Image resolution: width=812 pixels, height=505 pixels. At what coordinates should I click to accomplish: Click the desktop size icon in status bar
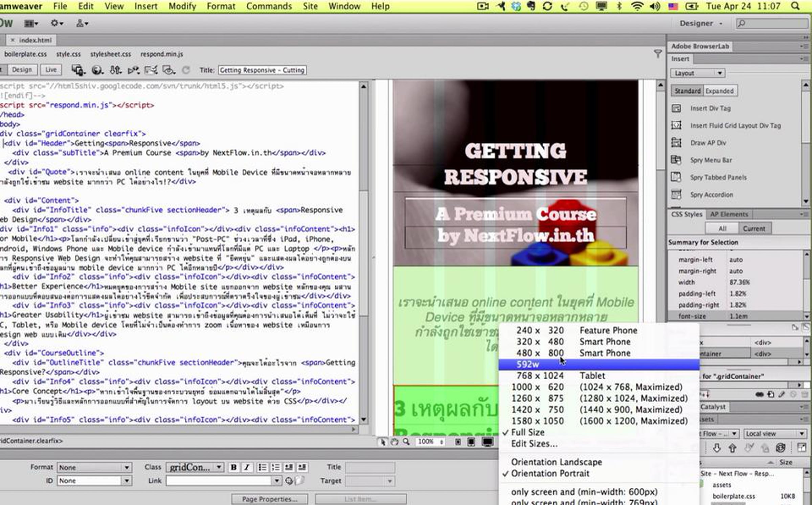click(488, 442)
